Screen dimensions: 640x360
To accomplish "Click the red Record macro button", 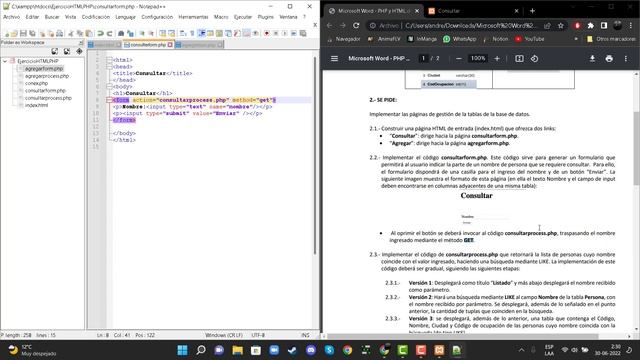I will 267,33.
